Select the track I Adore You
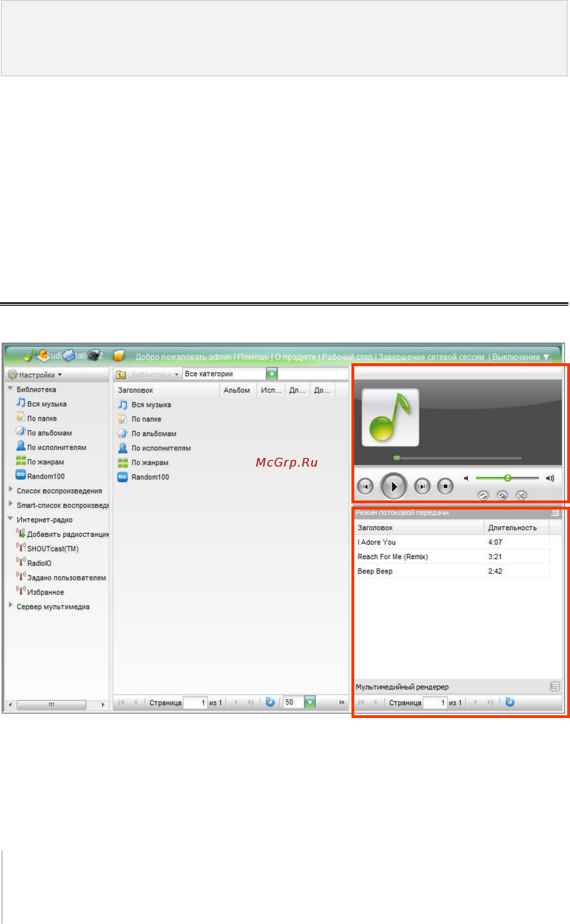 [452, 542]
